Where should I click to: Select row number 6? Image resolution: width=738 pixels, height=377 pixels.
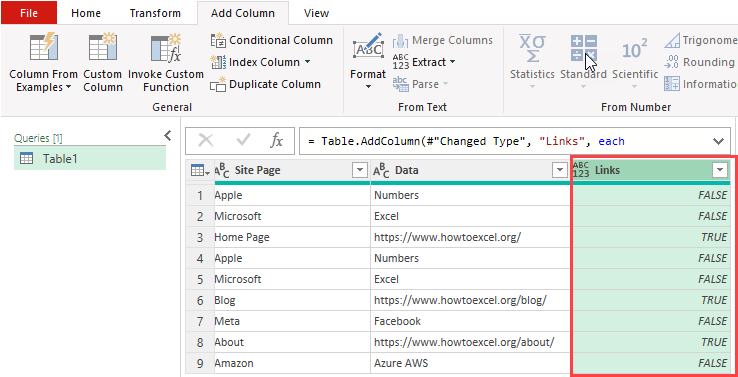click(200, 300)
